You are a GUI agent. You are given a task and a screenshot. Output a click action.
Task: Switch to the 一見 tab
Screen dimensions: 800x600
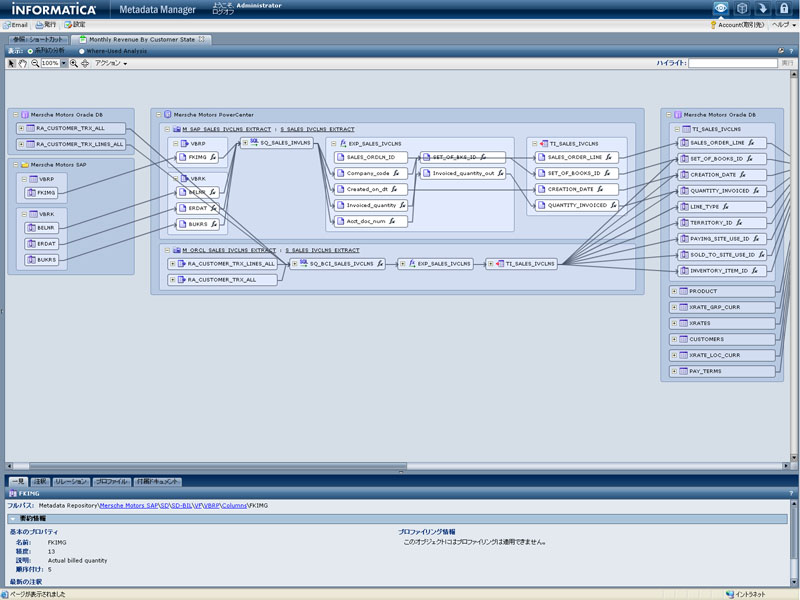tap(18, 482)
